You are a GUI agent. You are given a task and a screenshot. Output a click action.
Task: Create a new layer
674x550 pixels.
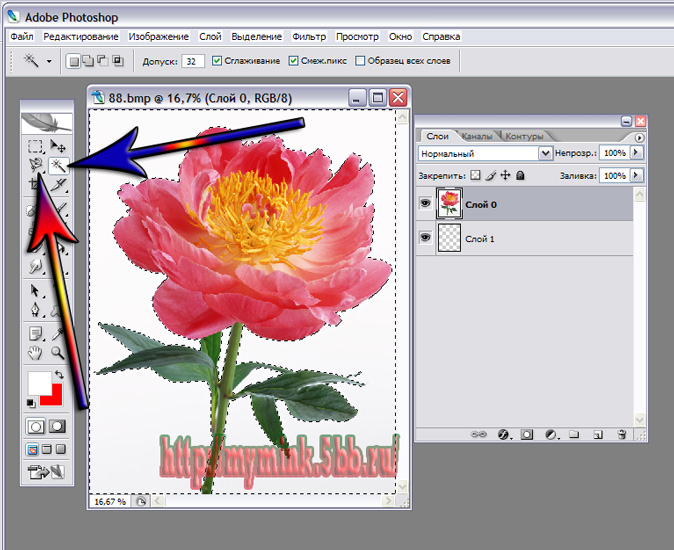(x=598, y=434)
